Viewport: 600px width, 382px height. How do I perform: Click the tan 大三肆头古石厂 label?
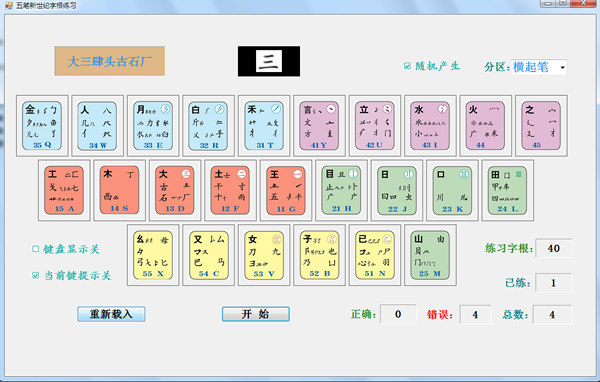pyautogui.click(x=109, y=61)
